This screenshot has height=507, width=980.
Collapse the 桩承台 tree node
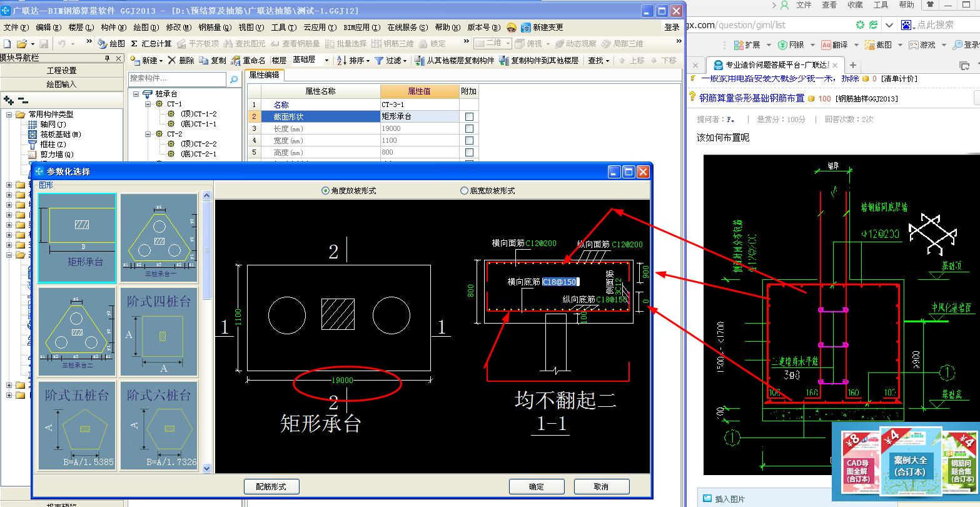point(136,94)
